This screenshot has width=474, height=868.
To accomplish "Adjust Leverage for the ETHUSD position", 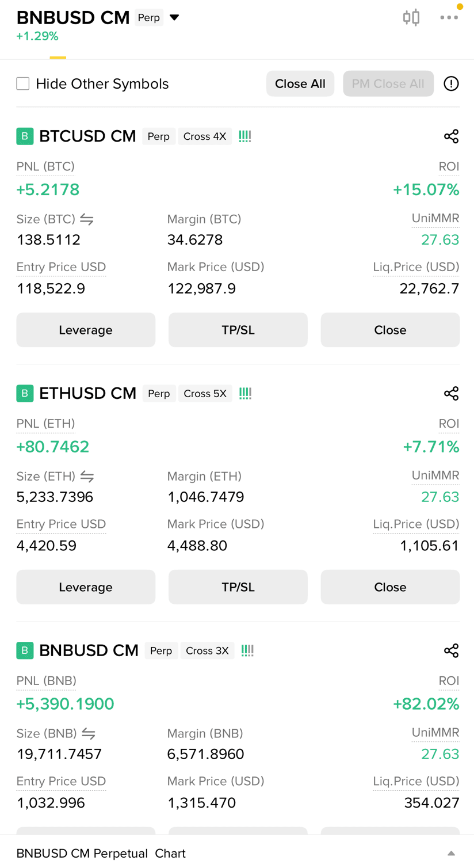I will (86, 587).
